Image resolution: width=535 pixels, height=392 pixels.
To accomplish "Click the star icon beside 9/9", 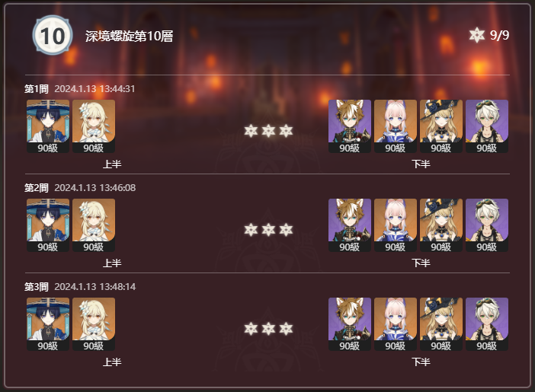I will tap(476, 35).
